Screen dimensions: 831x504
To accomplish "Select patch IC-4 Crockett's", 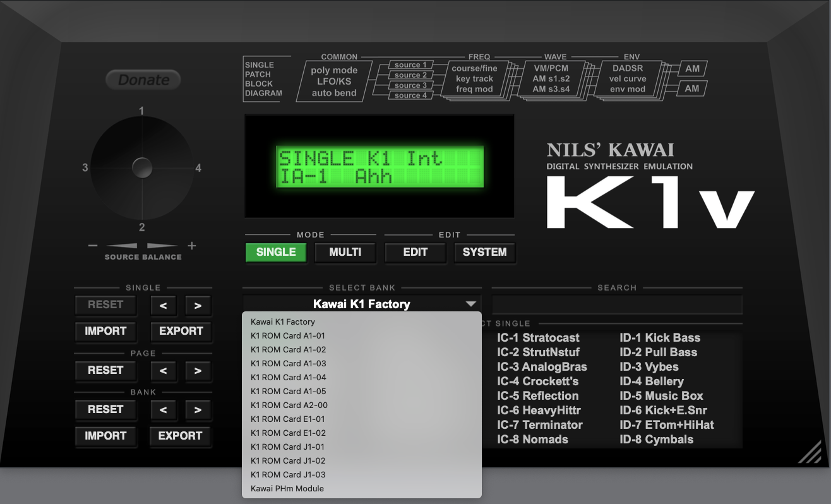I will [x=537, y=381].
